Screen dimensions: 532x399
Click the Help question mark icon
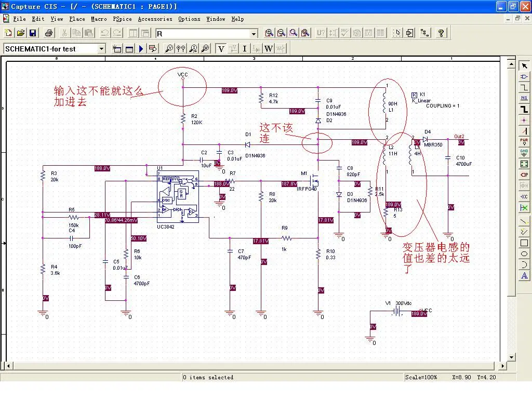[x=441, y=33]
